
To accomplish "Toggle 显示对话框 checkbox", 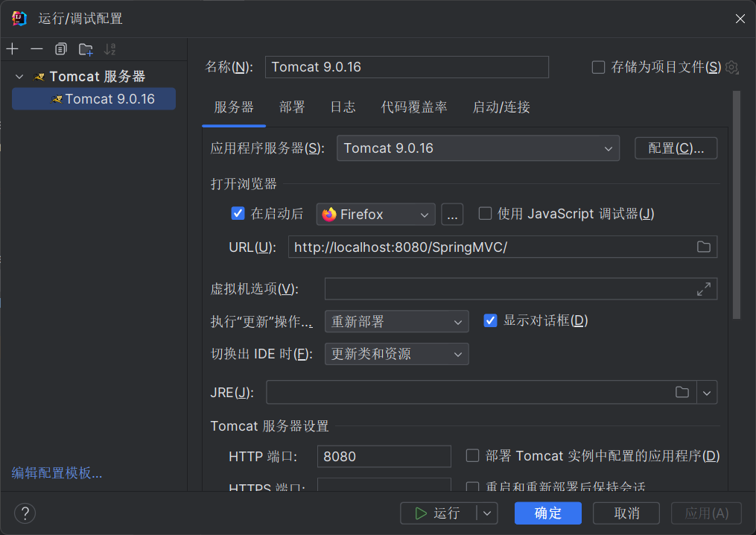I will pyautogui.click(x=490, y=320).
